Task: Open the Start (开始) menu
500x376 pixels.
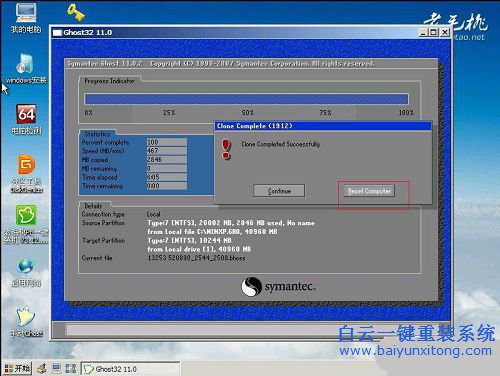Action: (17, 369)
